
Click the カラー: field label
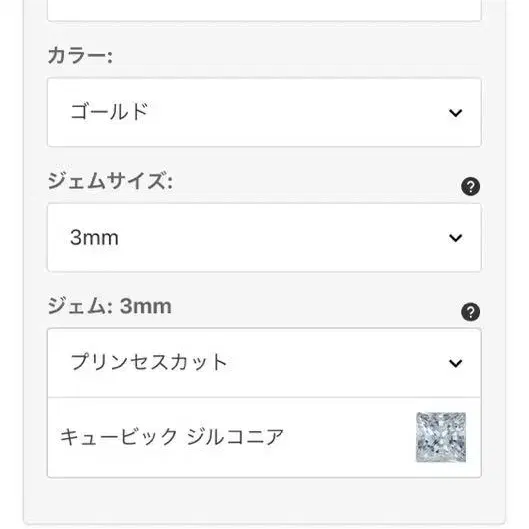pos(80,56)
